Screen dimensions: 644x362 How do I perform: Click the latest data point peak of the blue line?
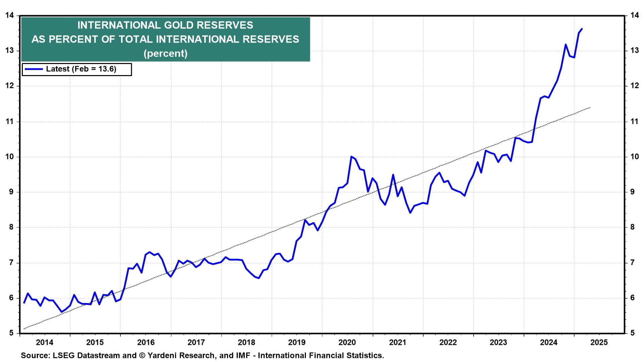[x=582, y=29]
